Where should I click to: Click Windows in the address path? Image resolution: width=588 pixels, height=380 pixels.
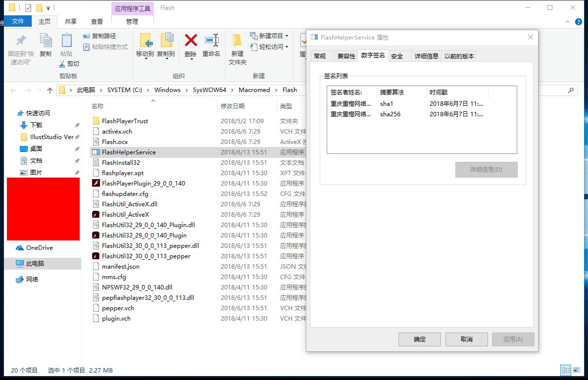point(167,90)
